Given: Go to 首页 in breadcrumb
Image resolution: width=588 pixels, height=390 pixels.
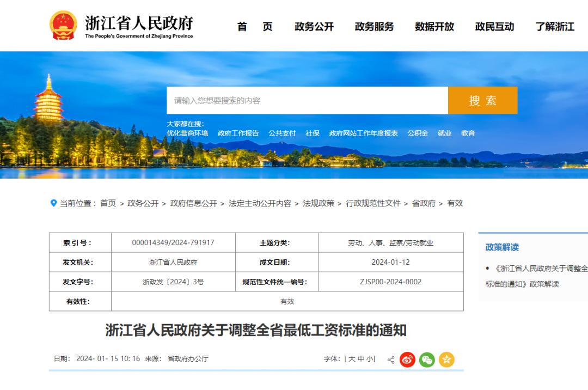Looking at the screenshot, I should click(x=108, y=203).
